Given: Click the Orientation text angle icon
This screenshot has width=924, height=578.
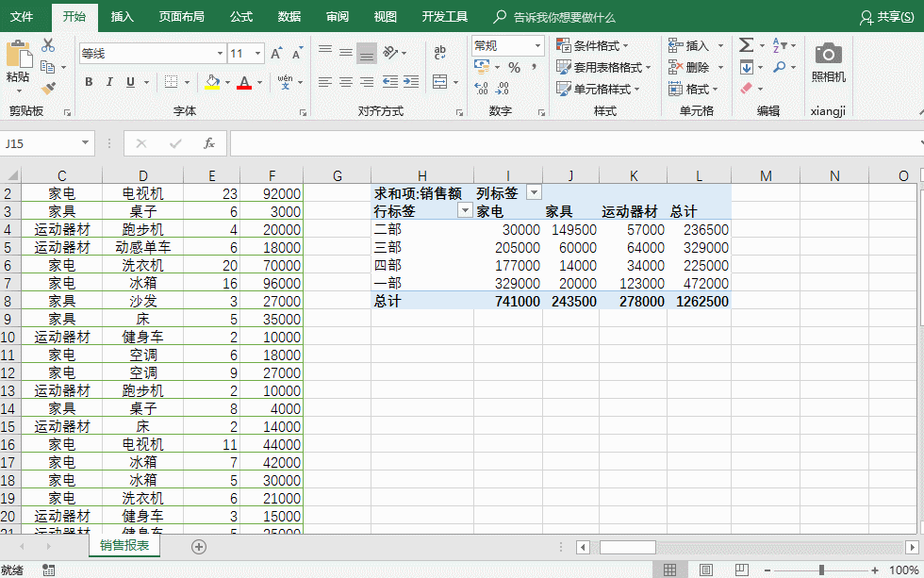Looking at the screenshot, I should point(390,53).
